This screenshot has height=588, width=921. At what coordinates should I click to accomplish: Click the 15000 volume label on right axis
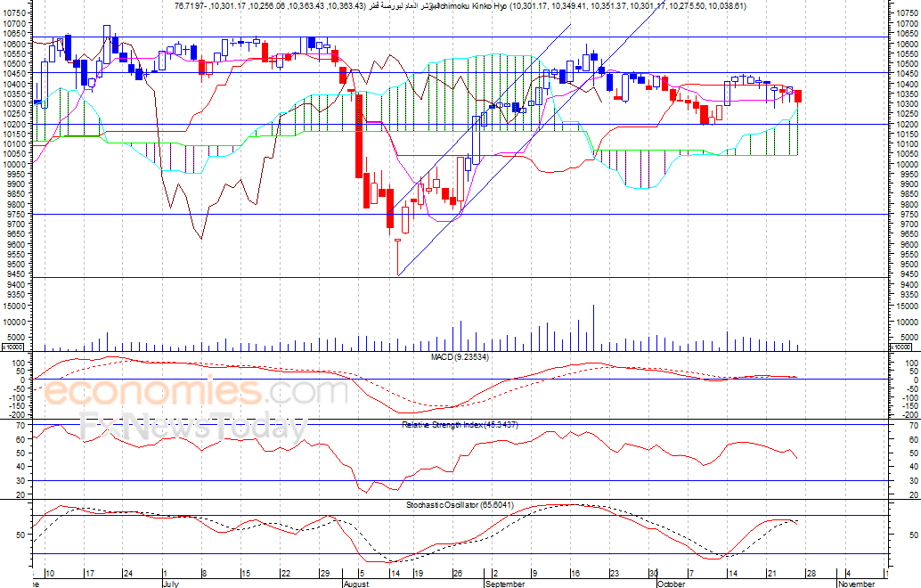click(905, 306)
